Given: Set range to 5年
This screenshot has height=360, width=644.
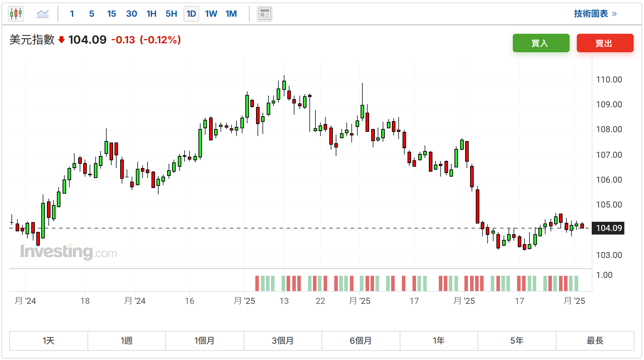Looking at the screenshot, I should pos(517,341).
